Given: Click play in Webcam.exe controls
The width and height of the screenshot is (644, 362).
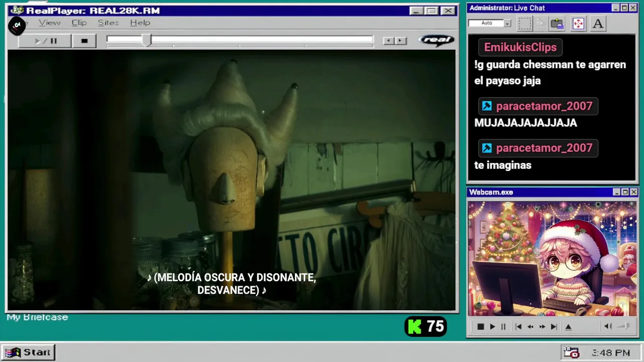Looking at the screenshot, I should point(492,327).
